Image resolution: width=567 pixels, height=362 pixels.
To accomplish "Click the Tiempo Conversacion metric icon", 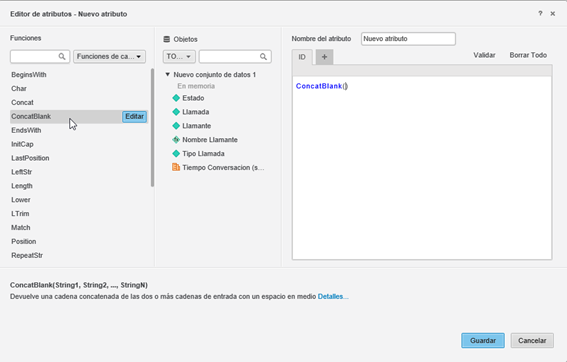I will (x=176, y=167).
